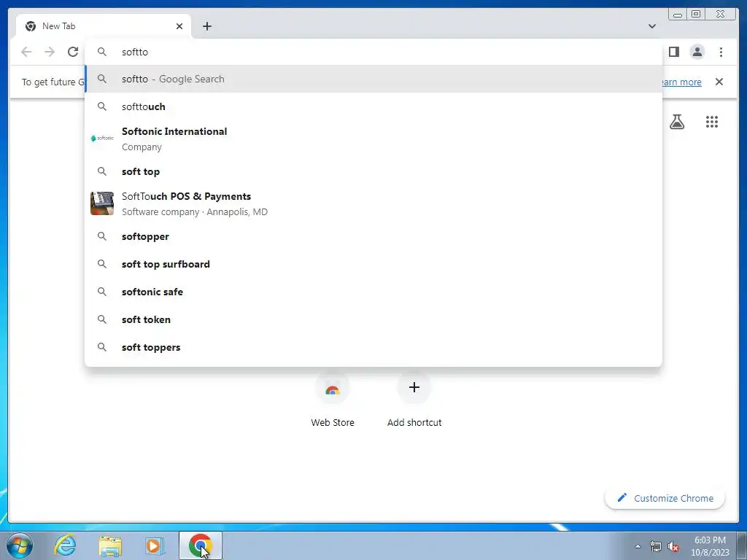The height and width of the screenshot is (560, 747).
Task: Choose soft top surfboard suggestion
Action: (373, 264)
